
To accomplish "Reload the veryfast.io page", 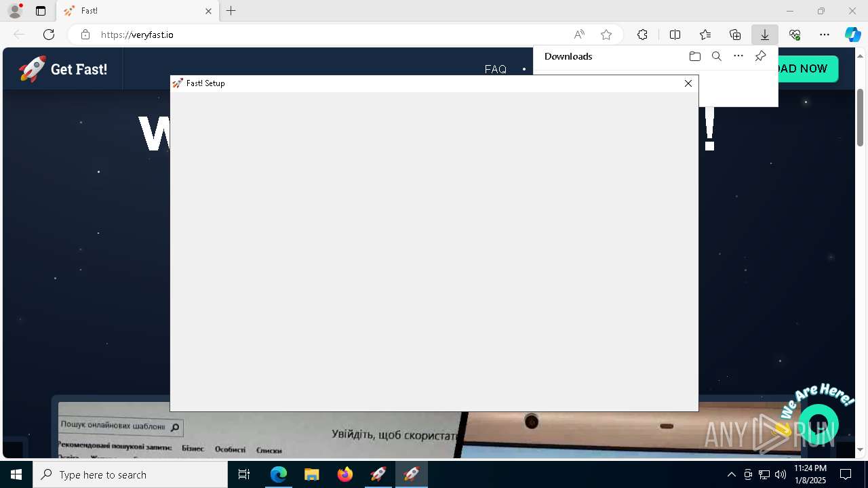I will (49, 35).
